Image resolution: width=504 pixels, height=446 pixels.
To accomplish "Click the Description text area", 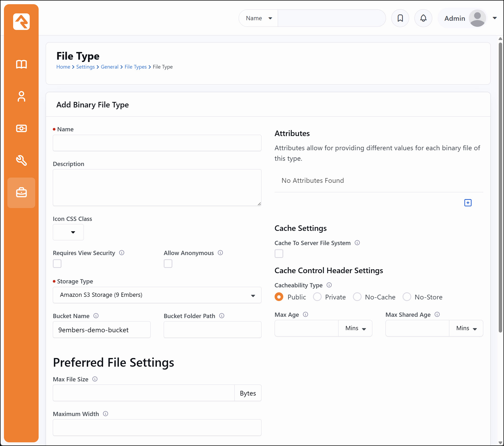I will click(x=157, y=188).
